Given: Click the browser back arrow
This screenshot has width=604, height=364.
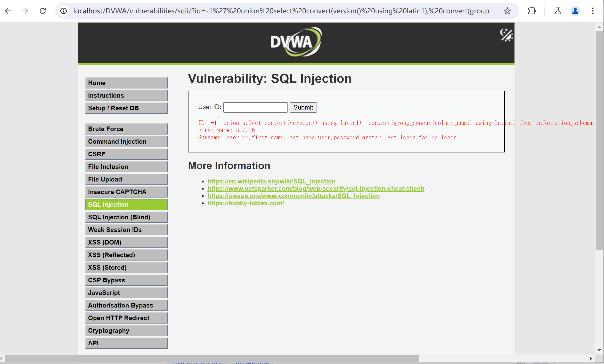Looking at the screenshot, I should pos(8,11).
